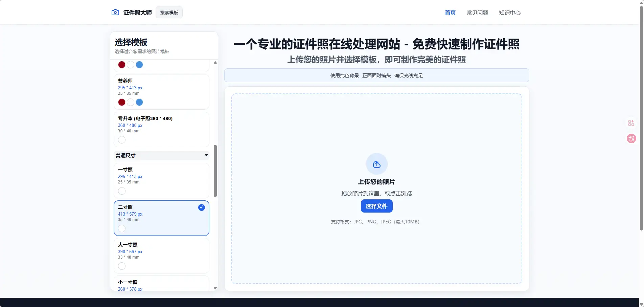Click the blue checkmark on 二寸照
644x307 pixels.
[201, 207]
